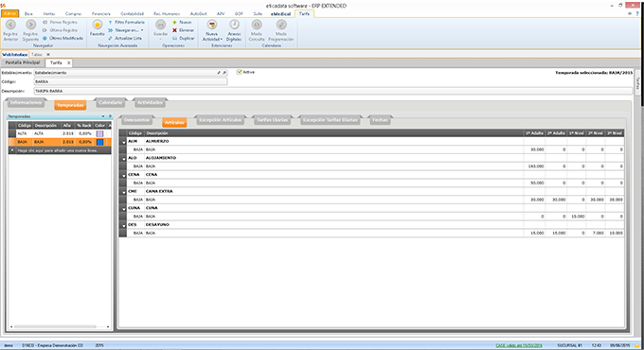Screen dimensions: 644x350
Task: Collapse the CUNA group
Action: click(x=124, y=209)
